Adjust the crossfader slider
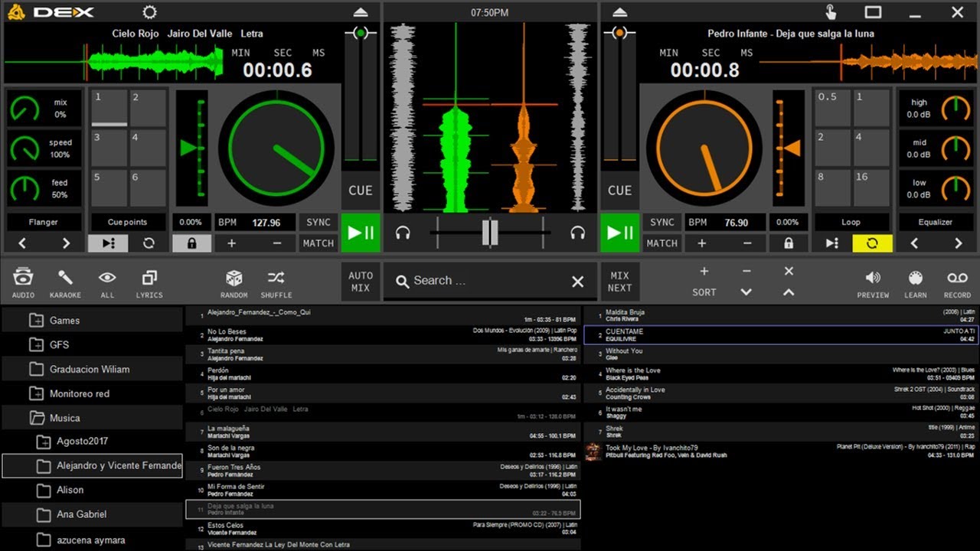 tap(490, 233)
